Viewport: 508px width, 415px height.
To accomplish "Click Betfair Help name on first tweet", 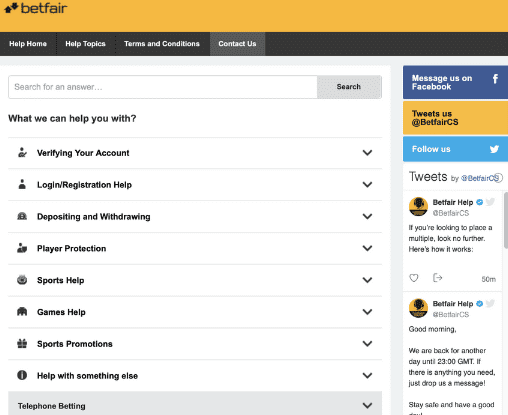I will tap(453, 202).
